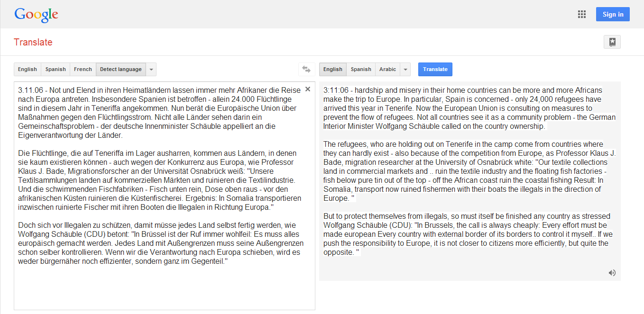This screenshot has height=314, width=644.
Task: Open the red Translate heading link
Action: click(x=33, y=42)
